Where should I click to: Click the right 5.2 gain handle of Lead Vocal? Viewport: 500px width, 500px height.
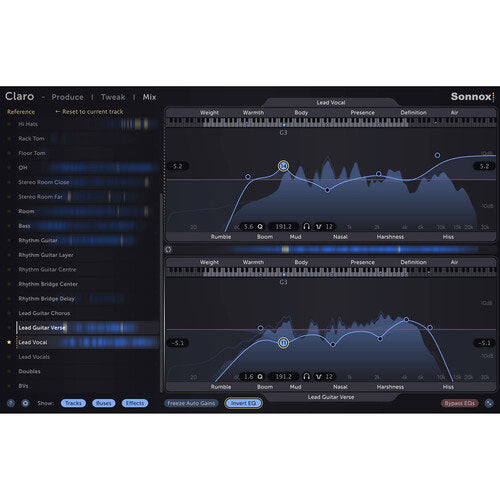(484, 166)
